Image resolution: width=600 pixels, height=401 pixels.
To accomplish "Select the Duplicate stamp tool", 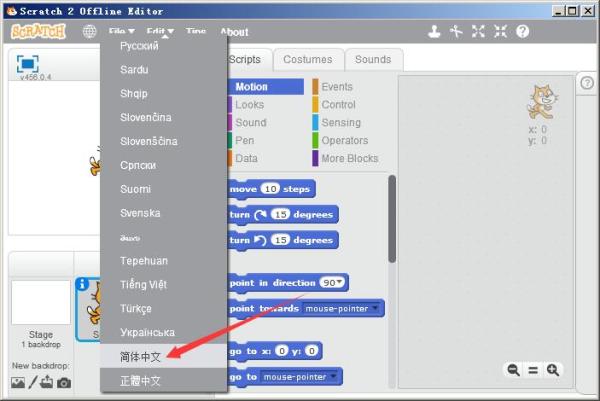I will pyautogui.click(x=434, y=31).
